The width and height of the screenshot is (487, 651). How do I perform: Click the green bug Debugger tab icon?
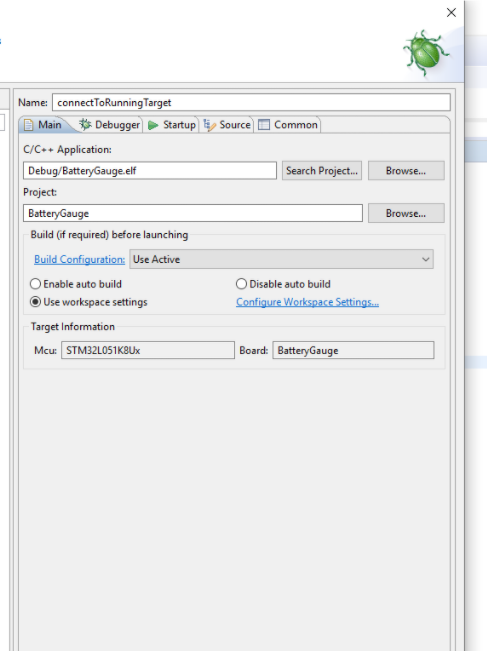point(86,125)
